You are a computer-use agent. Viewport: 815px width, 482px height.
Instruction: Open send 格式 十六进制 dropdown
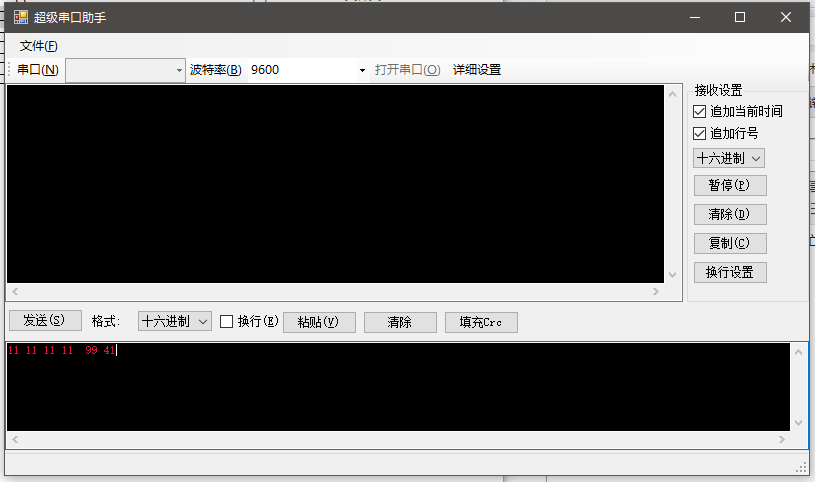(x=174, y=321)
